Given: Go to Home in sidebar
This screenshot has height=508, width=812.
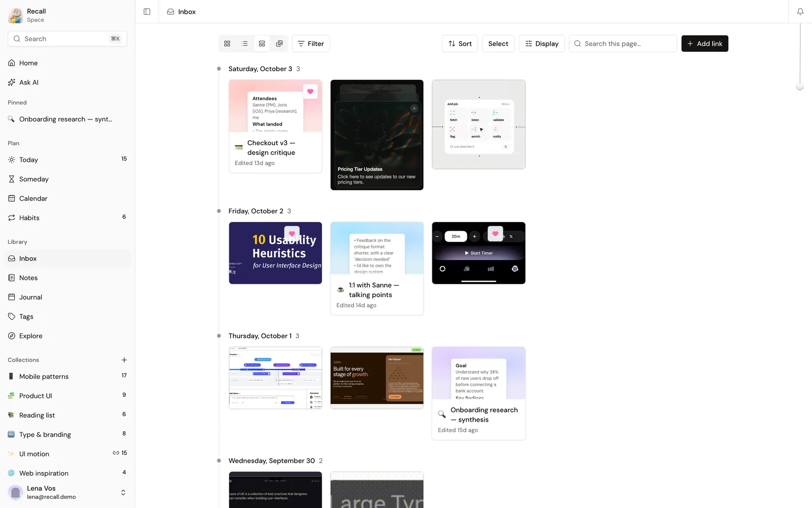Looking at the screenshot, I should coord(67,63).
